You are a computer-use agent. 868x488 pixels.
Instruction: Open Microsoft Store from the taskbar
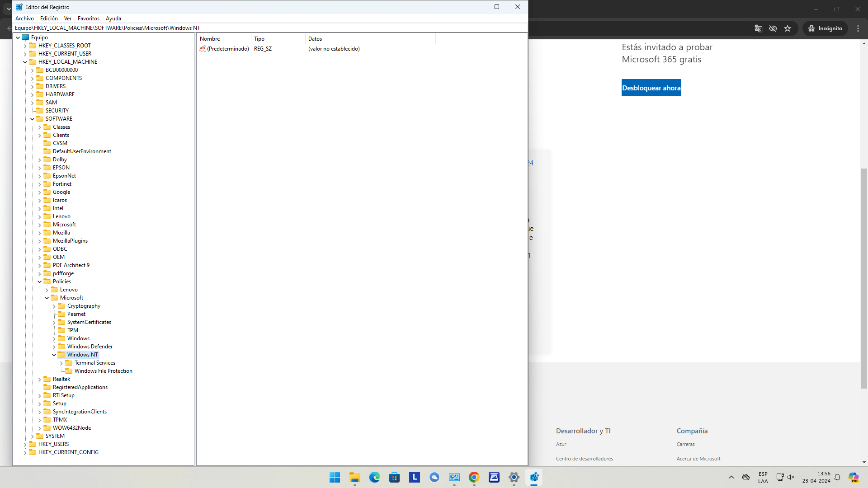point(394,477)
